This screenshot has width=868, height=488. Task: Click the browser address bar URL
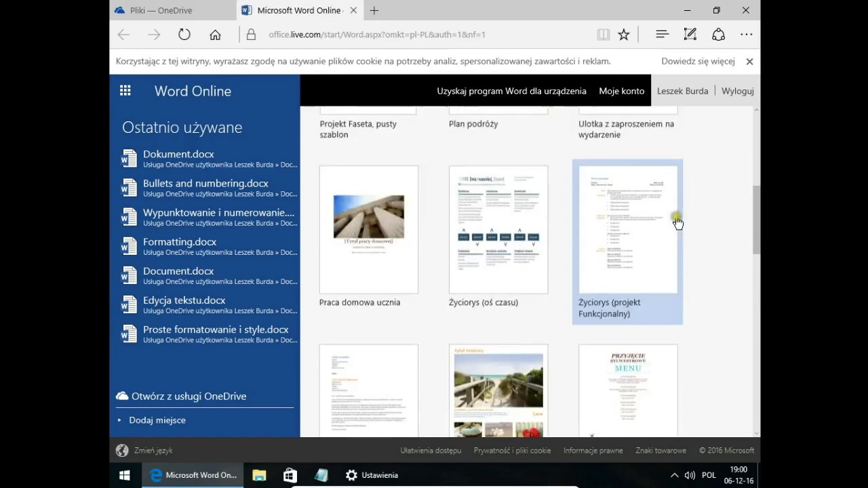tap(377, 35)
